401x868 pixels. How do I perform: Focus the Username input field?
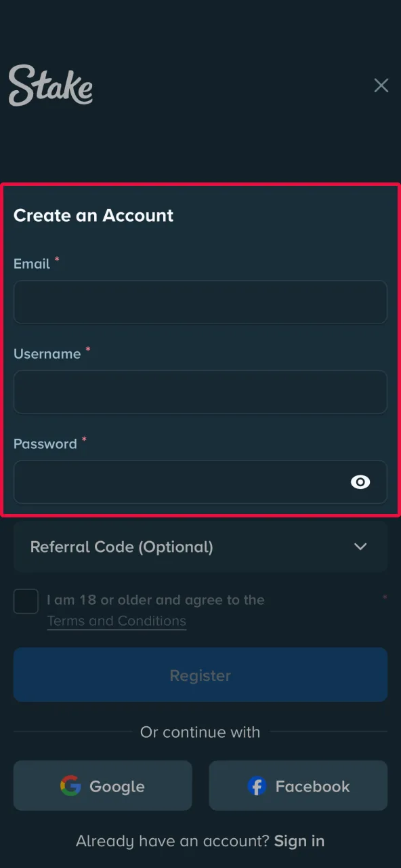pos(200,392)
